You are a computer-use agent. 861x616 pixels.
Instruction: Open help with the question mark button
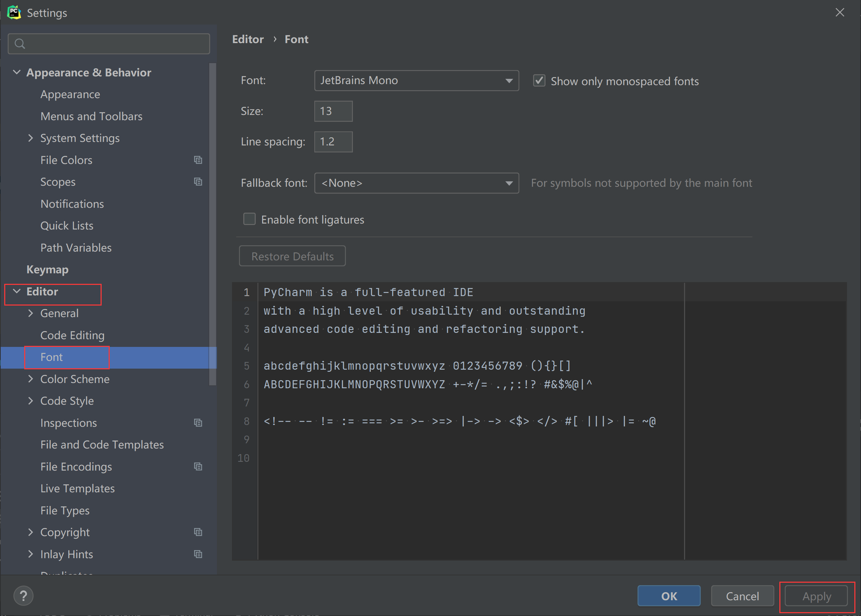(23, 596)
